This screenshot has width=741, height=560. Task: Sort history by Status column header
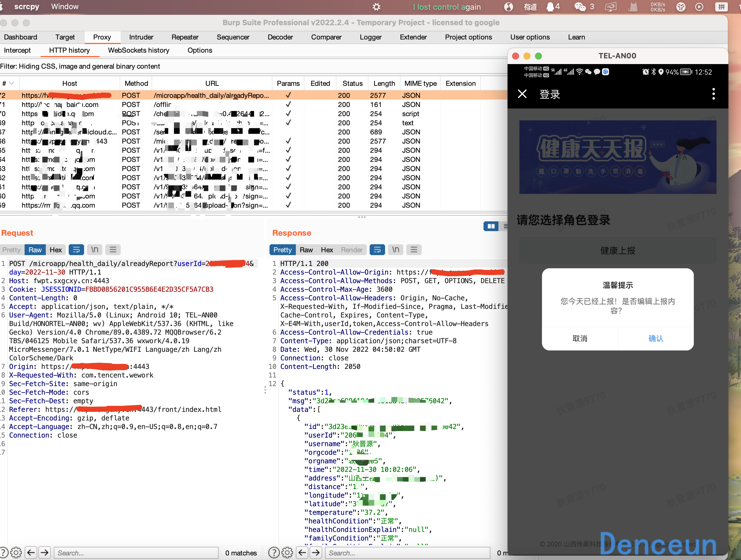coord(352,84)
